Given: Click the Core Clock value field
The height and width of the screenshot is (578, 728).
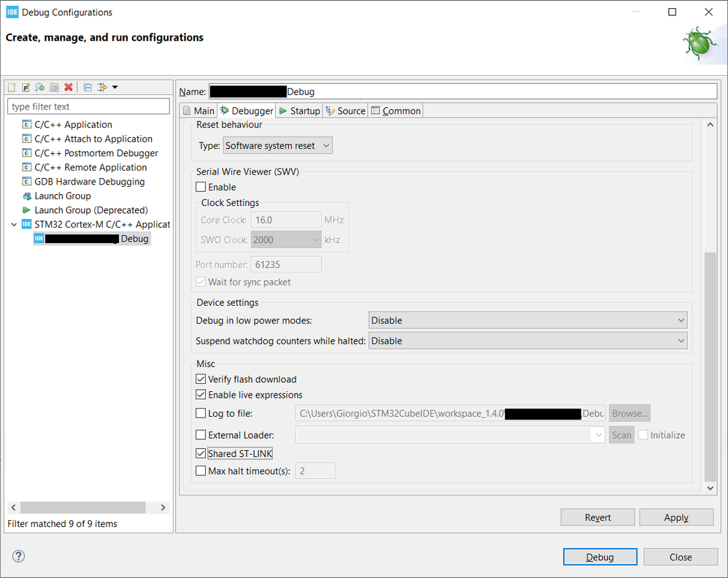Looking at the screenshot, I should pyautogui.click(x=286, y=220).
